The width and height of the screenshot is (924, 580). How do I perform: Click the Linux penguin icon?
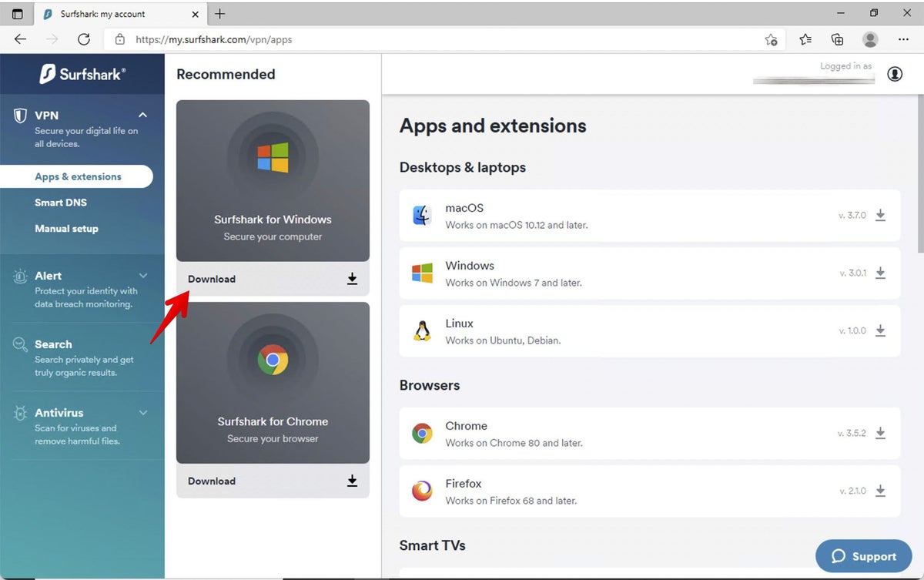click(x=422, y=331)
